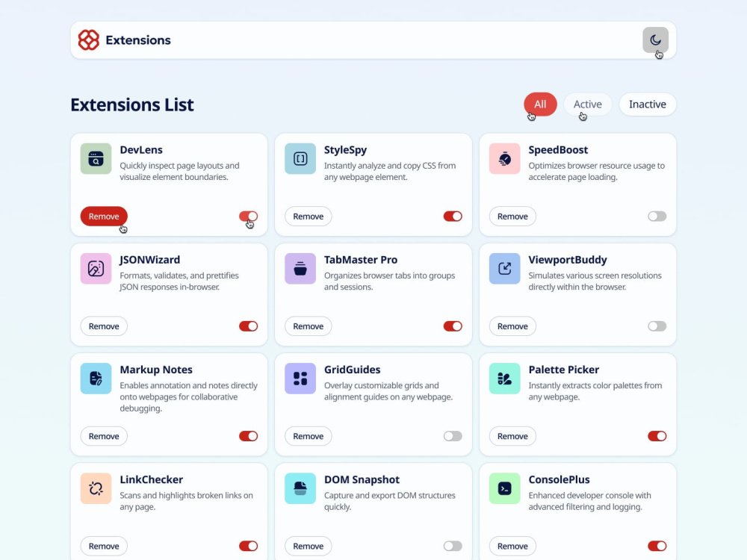Turn off the Palette Picker switch
Screen dimensions: 747x560
tap(657, 436)
